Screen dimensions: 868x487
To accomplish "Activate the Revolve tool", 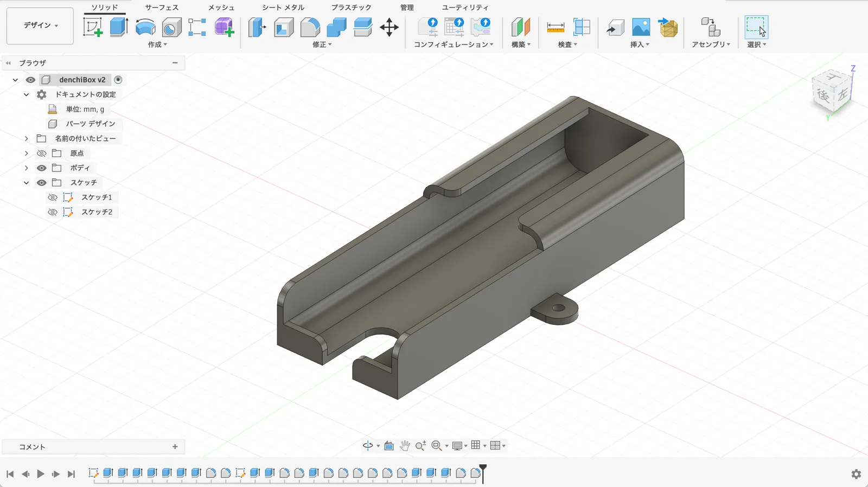I will coord(145,27).
